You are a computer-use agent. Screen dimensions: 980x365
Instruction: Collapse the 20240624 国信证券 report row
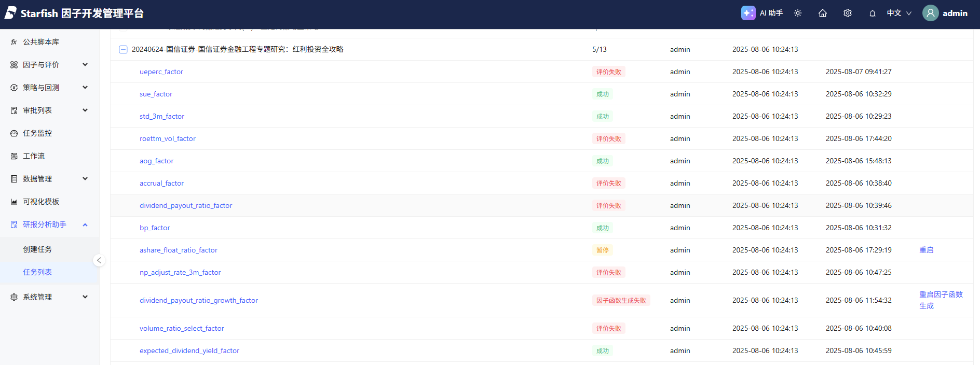coord(123,49)
